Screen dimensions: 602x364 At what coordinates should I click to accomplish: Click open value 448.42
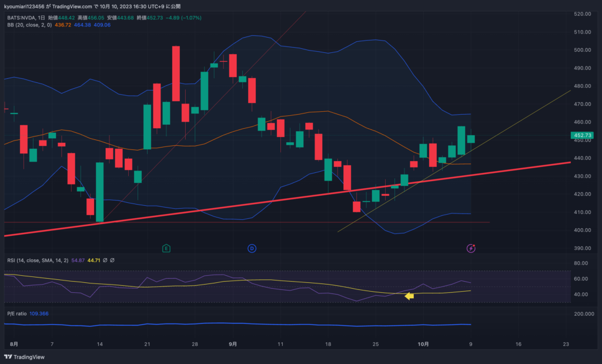coord(66,18)
